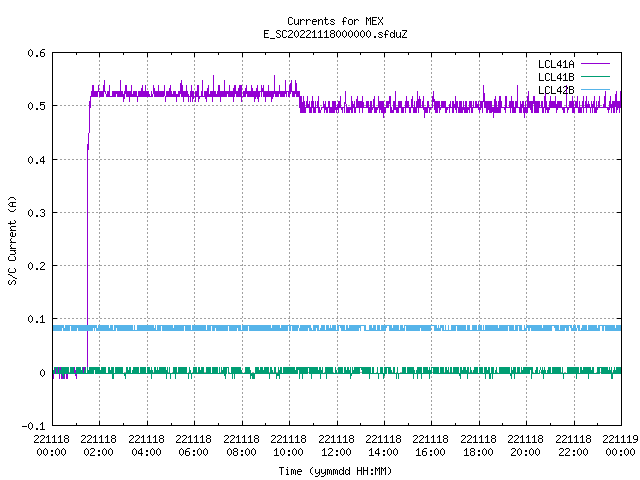Click the LCL41A step-down near 10:30
640x480 pixels.
tap(300, 102)
